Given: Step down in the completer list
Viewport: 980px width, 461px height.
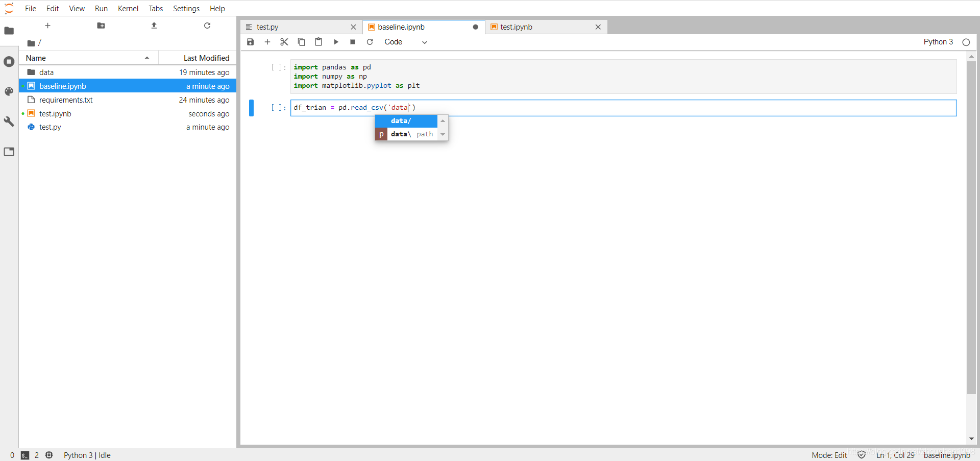Looking at the screenshot, I should [x=443, y=134].
